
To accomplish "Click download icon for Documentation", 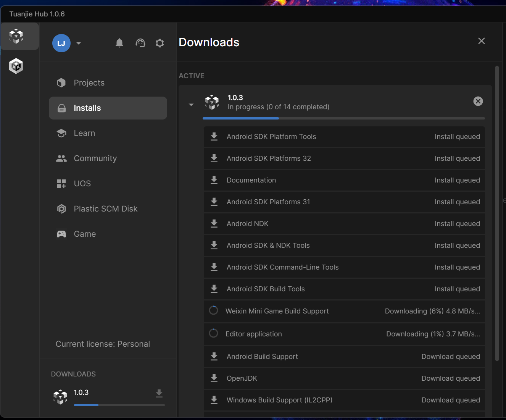I will click(x=214, y=180).
